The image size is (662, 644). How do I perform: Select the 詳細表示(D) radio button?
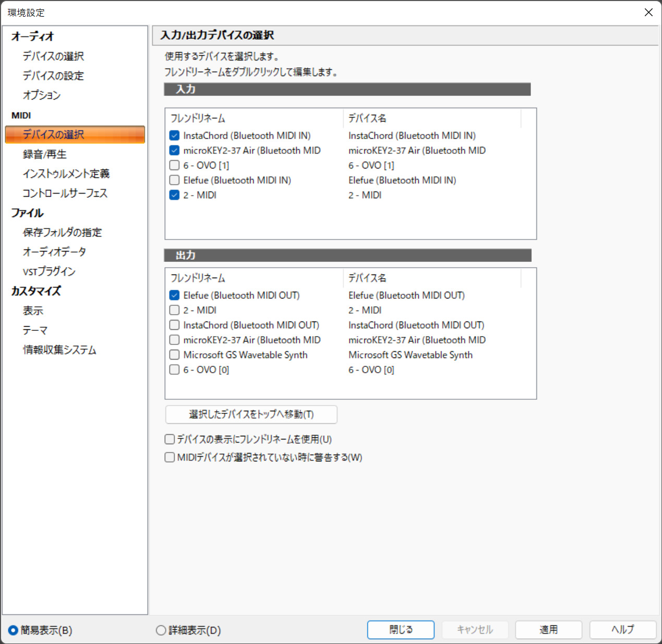pos(161,630)
